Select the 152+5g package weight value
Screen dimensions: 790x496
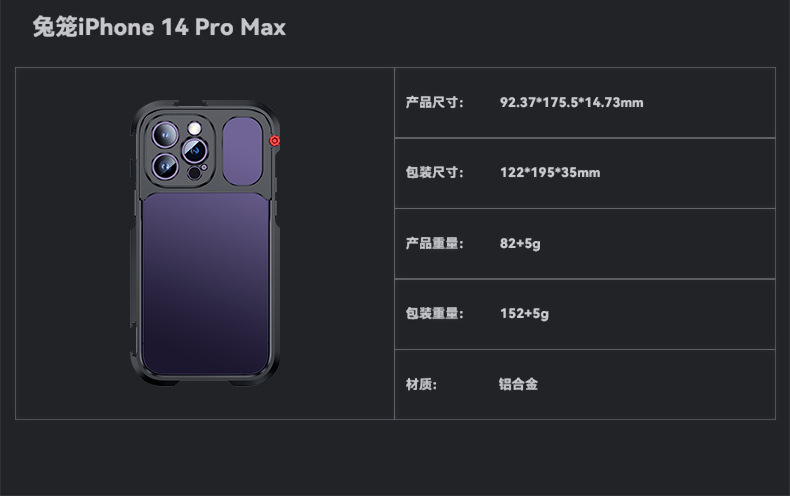[524, 314]
